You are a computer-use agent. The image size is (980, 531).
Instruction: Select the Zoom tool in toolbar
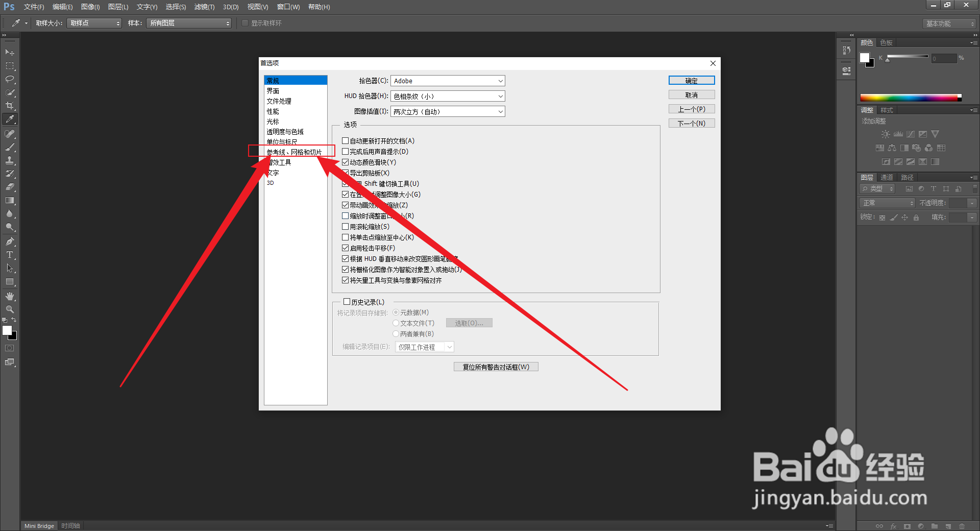point(10,309)
